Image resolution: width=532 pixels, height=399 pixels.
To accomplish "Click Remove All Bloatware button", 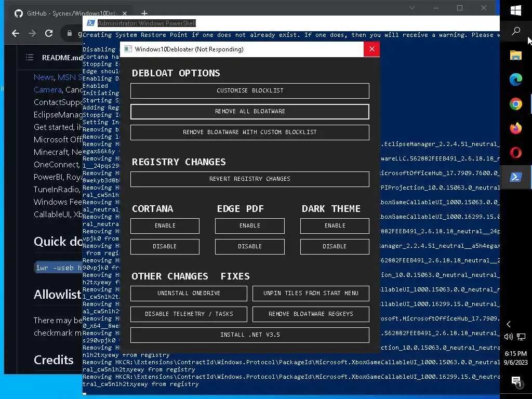I will pyautogui.click(x=250, y=111).
